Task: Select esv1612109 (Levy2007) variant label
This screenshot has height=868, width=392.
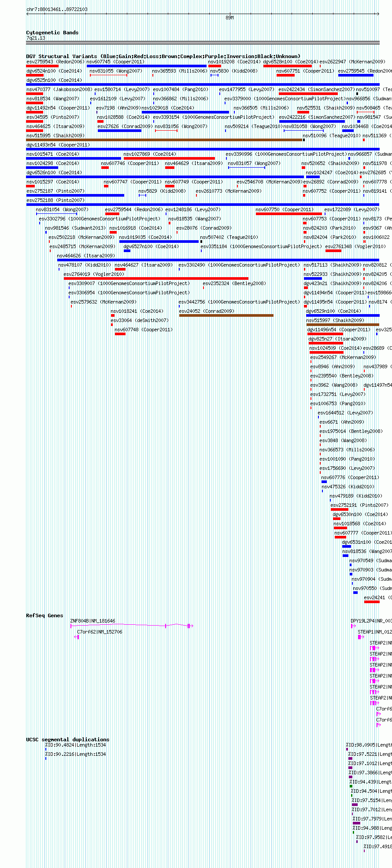Action: tap(118, 99)
